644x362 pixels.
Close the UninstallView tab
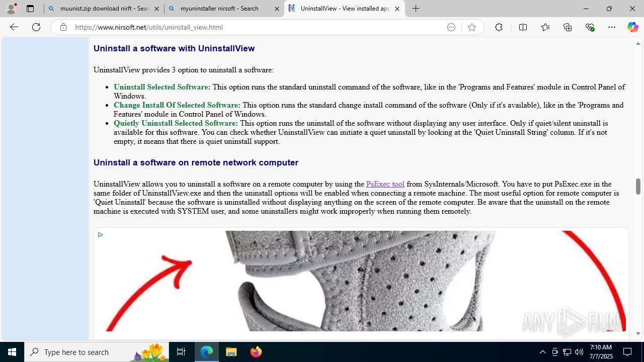(397, 9)
